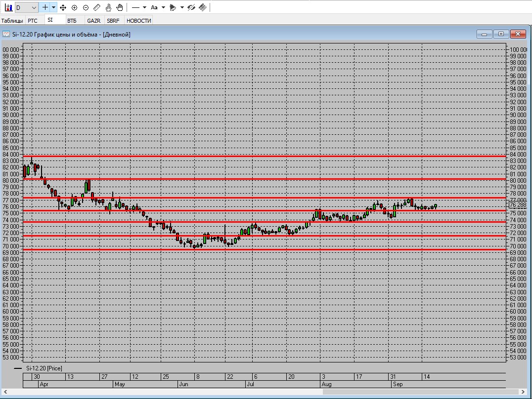This screenshot has width=532, height=399.
Task: Click the zoom out magnifier icon
Action: point(86,7)
